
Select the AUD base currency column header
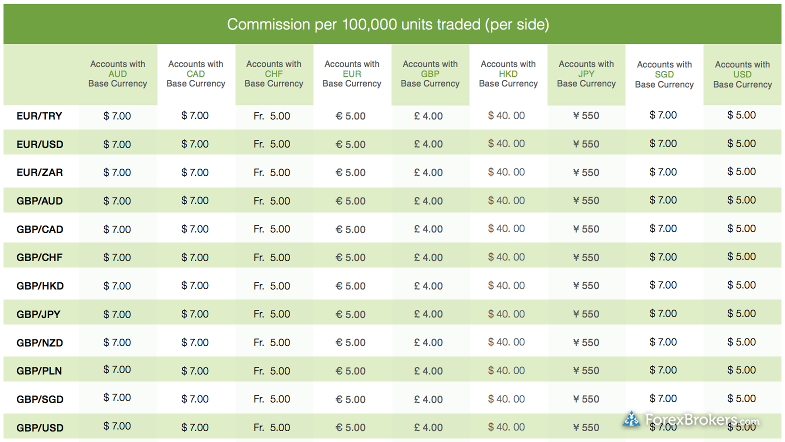(x=118, y=74)
